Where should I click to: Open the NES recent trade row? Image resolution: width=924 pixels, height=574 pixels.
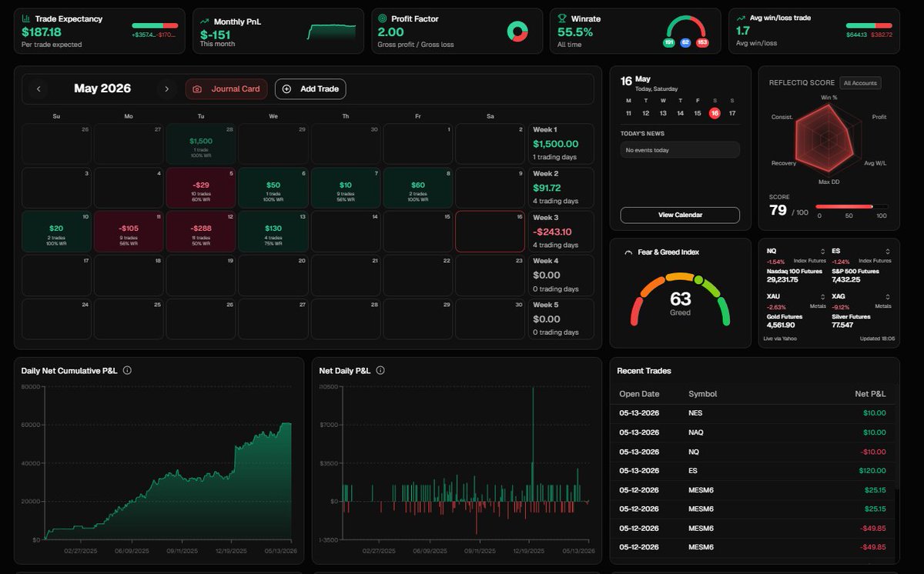pos(753,413)
